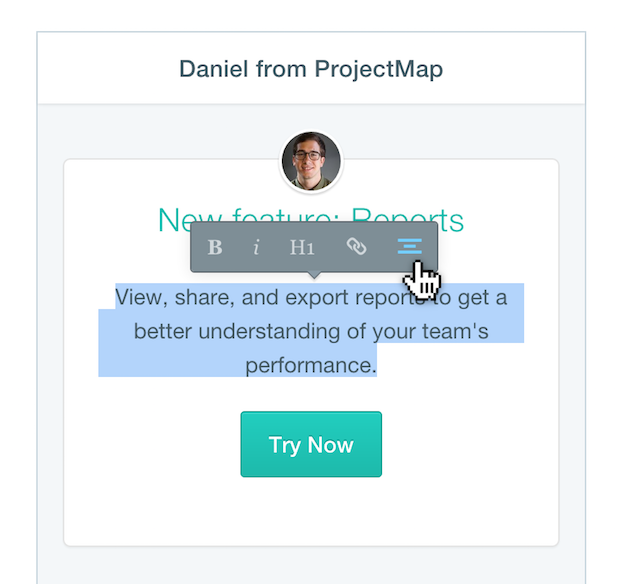This screenshot has height=584, width=624.
Task: Click the Try Now button
Action: [x=311, y=444]
